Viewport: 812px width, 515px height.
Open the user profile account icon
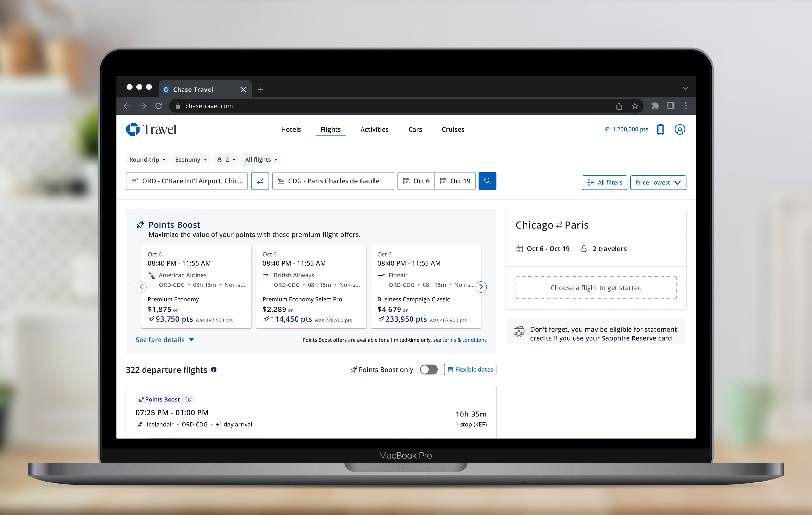tap(679, 129)
